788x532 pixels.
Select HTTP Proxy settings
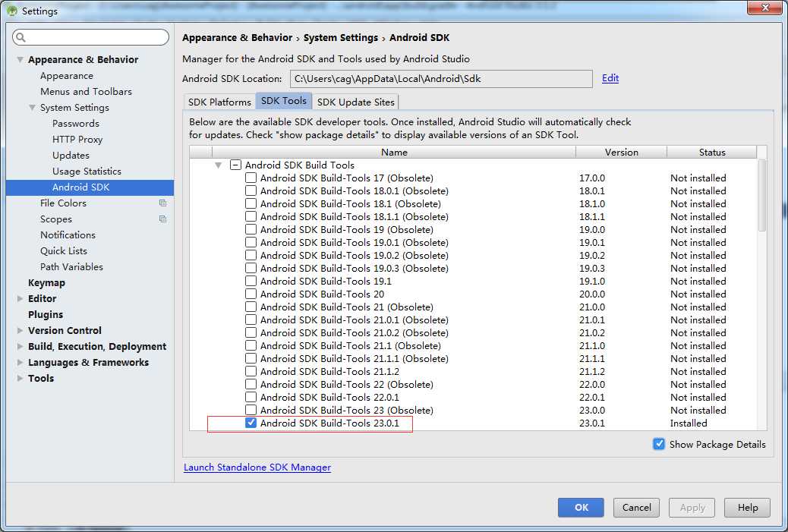(77, 140)
